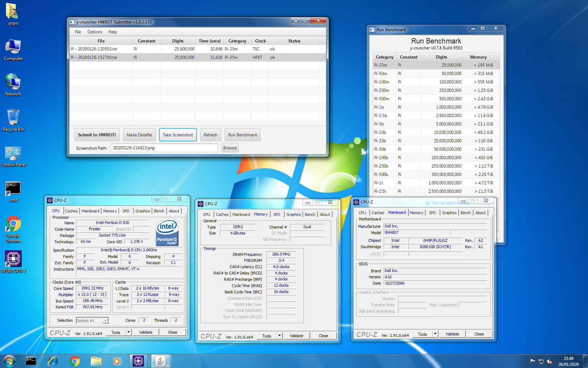Click Run Benchmark button in Submitter
The image size is (588, 368).
tap(243, 135)
